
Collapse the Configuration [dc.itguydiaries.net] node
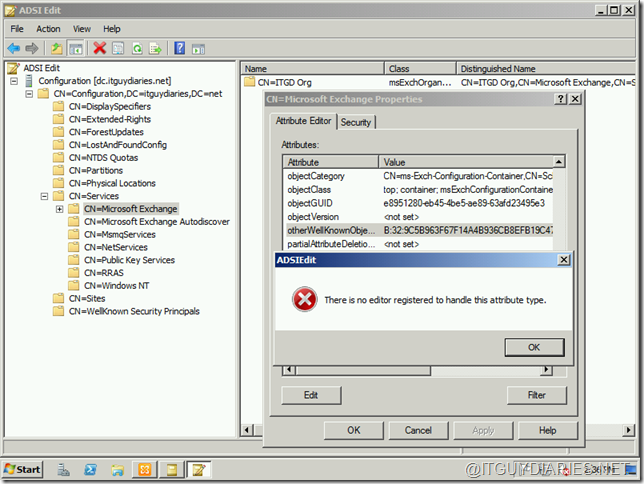14,81
